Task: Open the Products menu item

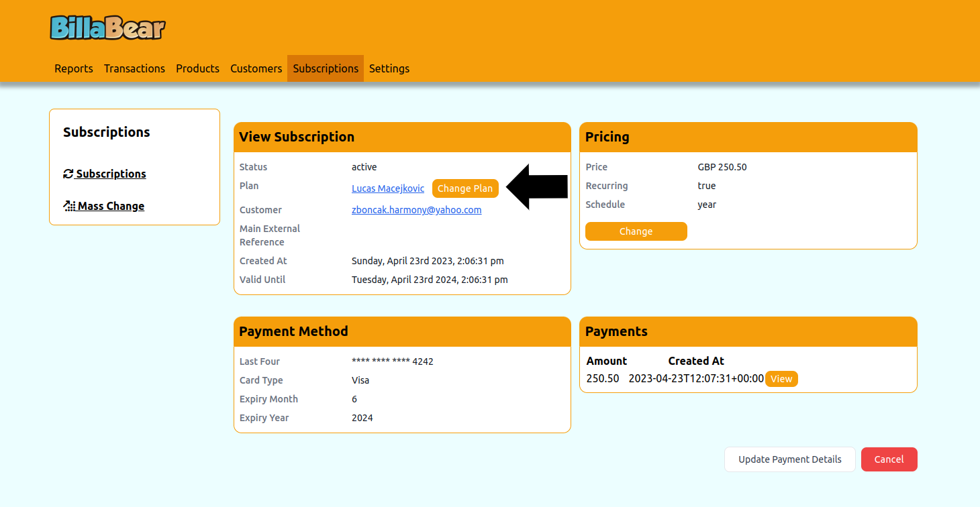Action: pyautogui.click(x=197, y=68)
